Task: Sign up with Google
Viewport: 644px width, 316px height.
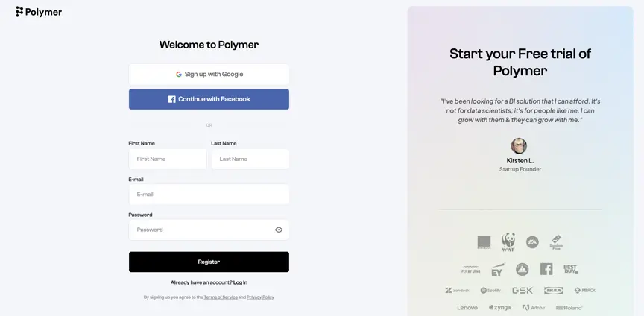Action: (x=209, y=75)
